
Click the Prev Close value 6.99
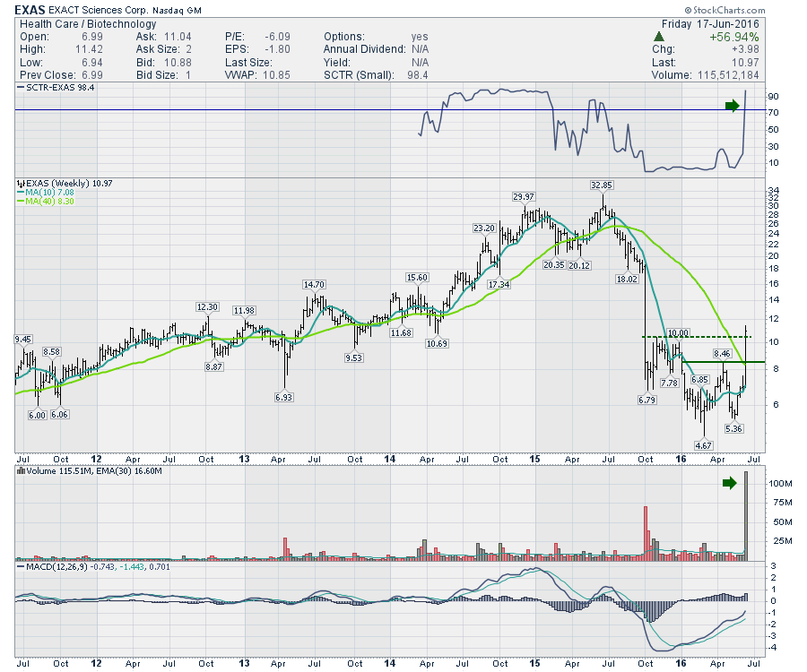[x=92, y=75]
